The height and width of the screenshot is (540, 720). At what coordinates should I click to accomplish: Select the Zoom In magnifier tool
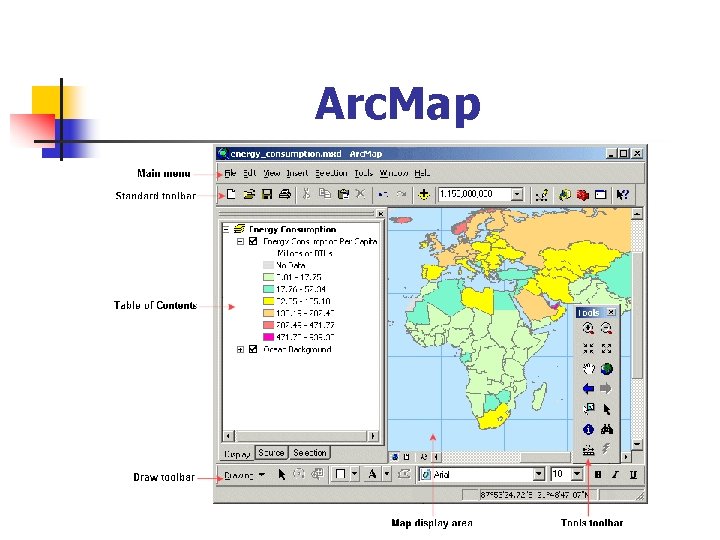point(588,328)
